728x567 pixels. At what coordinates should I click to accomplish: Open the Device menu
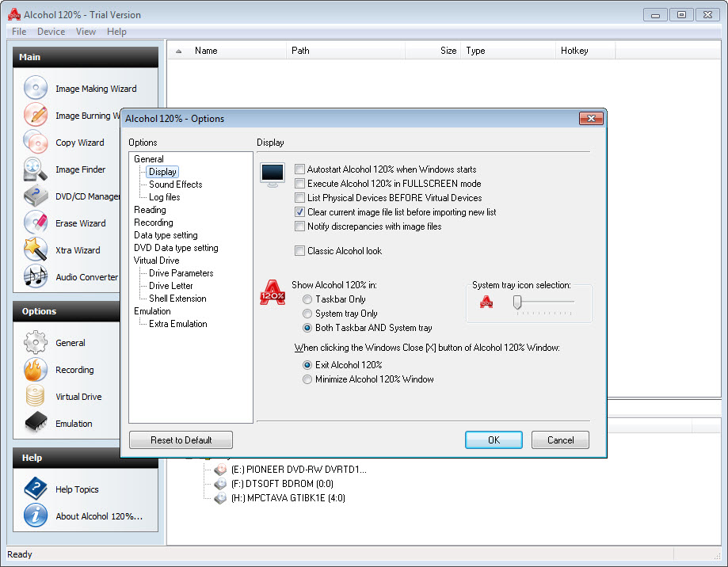[x=51, y=32]
